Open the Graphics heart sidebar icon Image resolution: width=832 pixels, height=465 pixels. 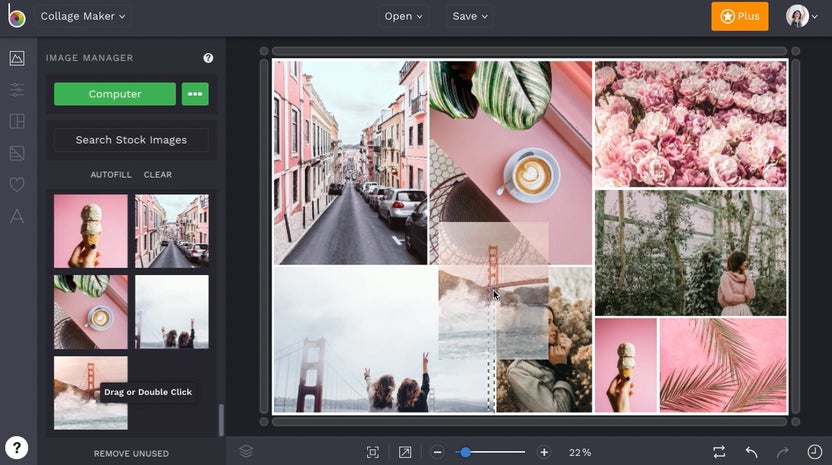point(17,184)
